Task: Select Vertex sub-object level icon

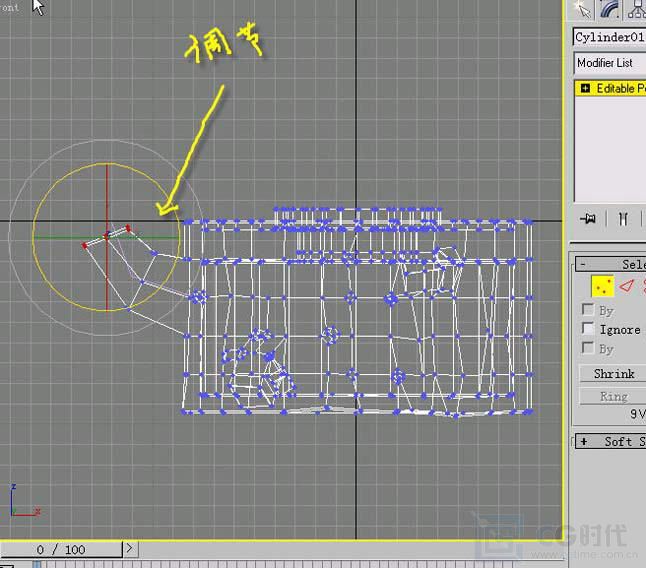Action: (x=603, y=286)
